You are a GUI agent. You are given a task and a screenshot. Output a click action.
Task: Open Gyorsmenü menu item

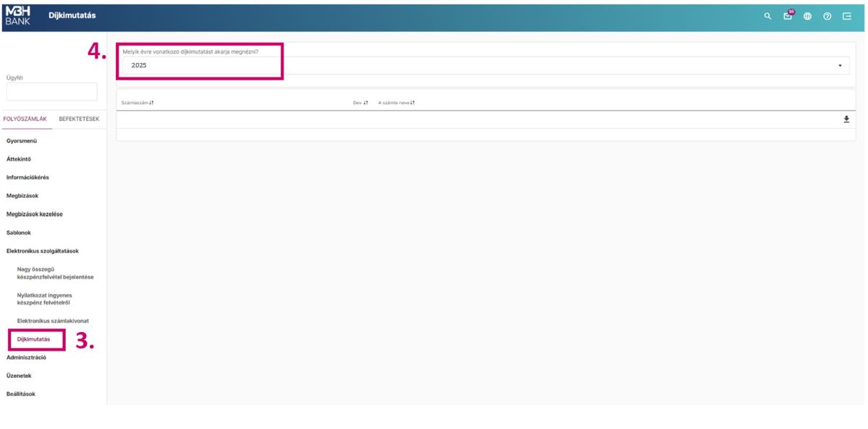[x=21, y=140]
